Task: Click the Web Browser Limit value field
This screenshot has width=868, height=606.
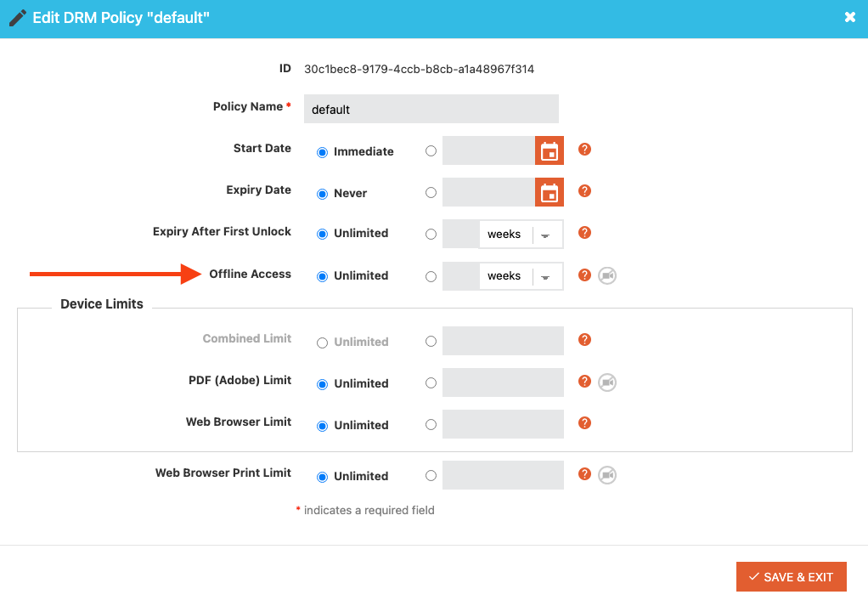Action: (503, 424)
